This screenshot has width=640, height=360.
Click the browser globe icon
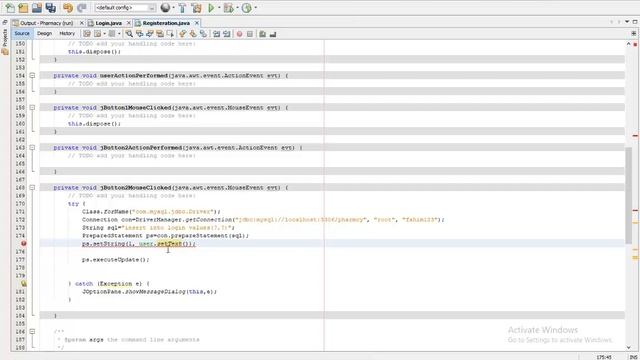click(165, 7)
